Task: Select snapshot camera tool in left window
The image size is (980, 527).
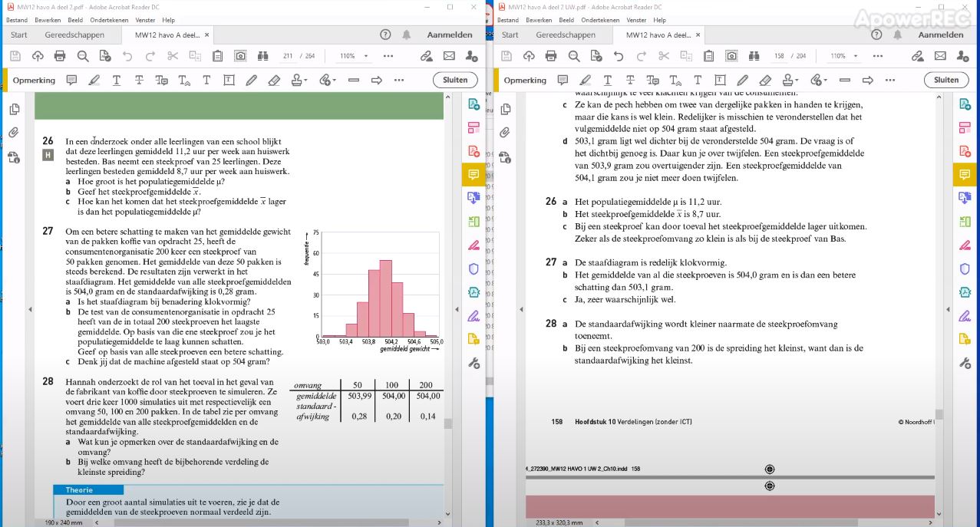Action: (x=240, y=56)
